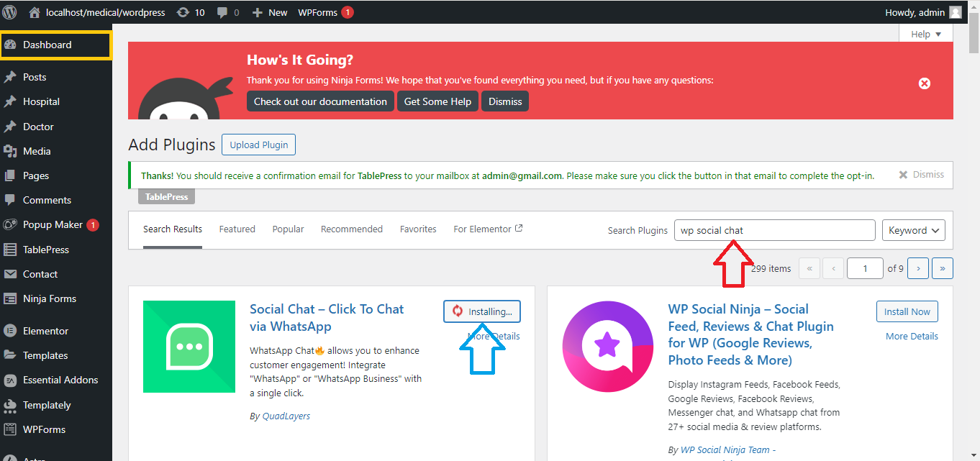Viewport: 980px width, 461px height.
Task: Open the New content menu in admin bar
Action: coord(270,12)
